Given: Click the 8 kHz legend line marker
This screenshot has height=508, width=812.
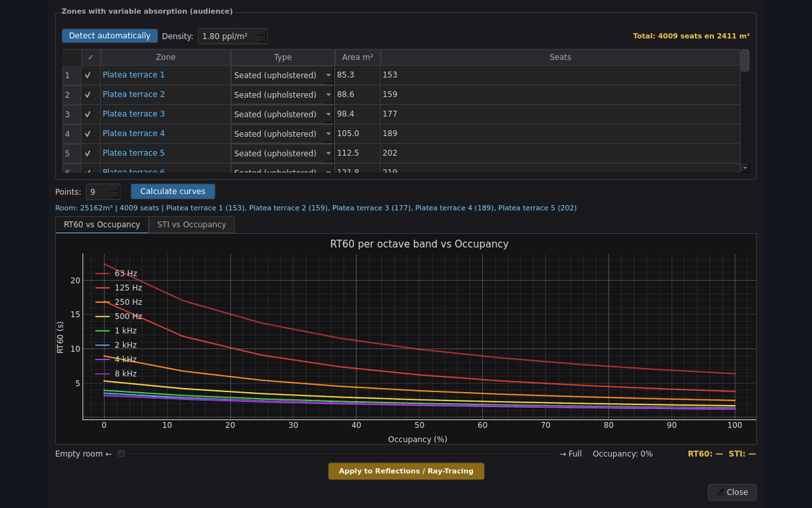Looking at the screenshot, I should [103, 374].
